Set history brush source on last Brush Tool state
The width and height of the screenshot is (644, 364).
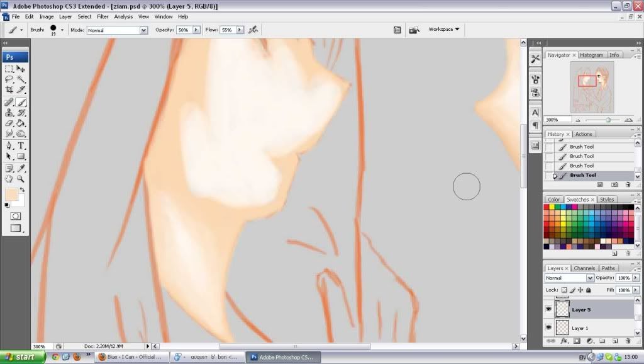(x=549, y=176)
